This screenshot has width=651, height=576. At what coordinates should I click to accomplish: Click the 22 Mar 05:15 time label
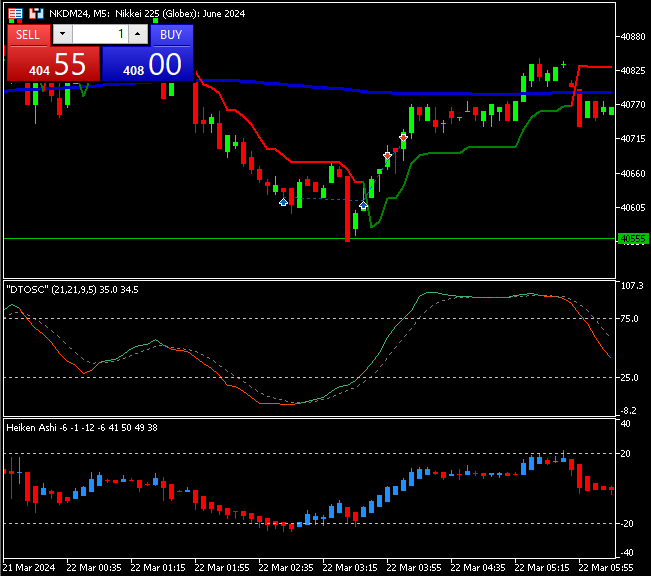point(542,568)
